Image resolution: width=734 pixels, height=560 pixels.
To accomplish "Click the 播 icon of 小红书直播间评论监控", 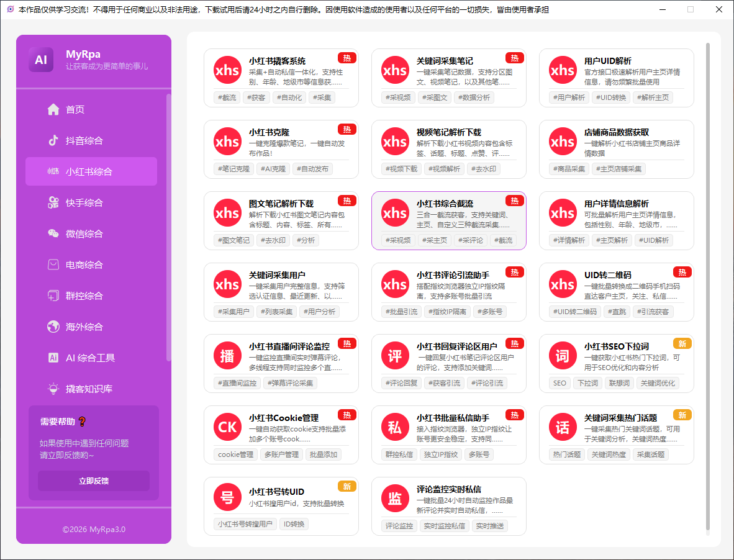I will pos(227,356).
